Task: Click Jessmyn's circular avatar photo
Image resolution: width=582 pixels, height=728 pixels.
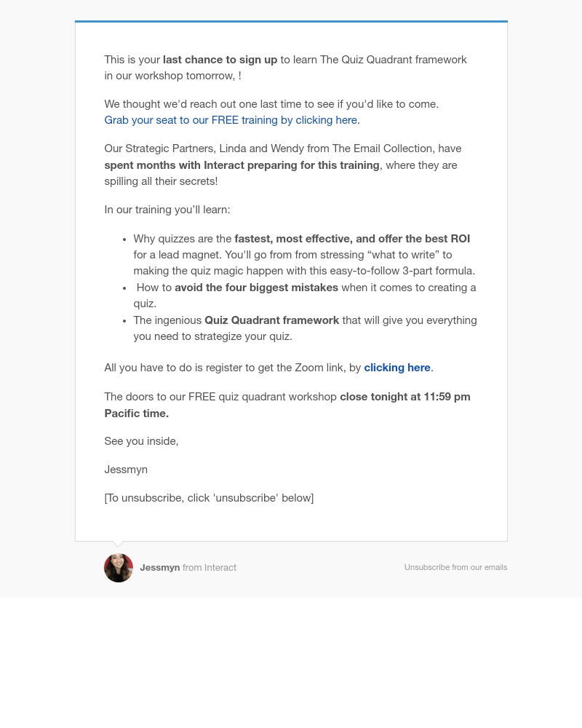Action: (119, 568)
